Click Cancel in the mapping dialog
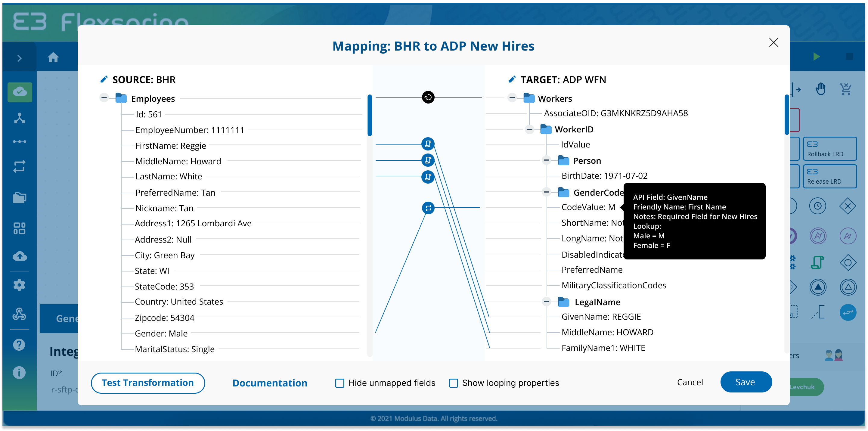This screenshot has width=868, height=431. click(690, 382)
